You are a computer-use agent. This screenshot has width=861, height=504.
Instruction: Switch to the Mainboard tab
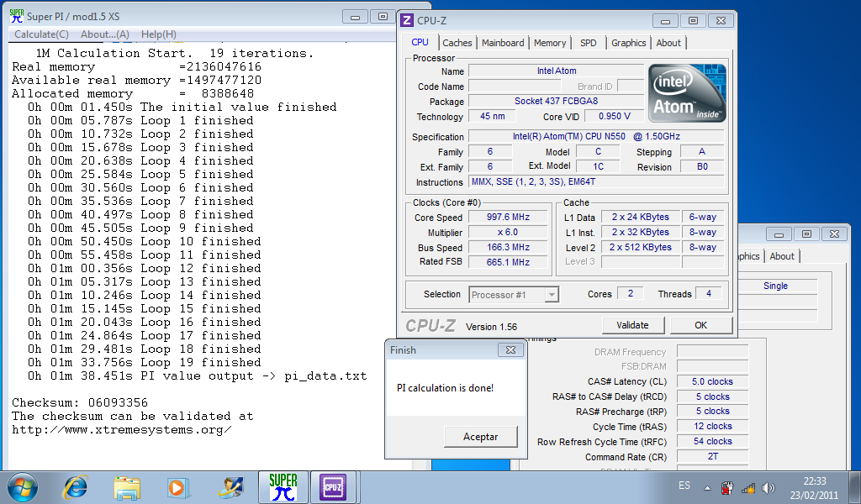(x=503, y=43)
